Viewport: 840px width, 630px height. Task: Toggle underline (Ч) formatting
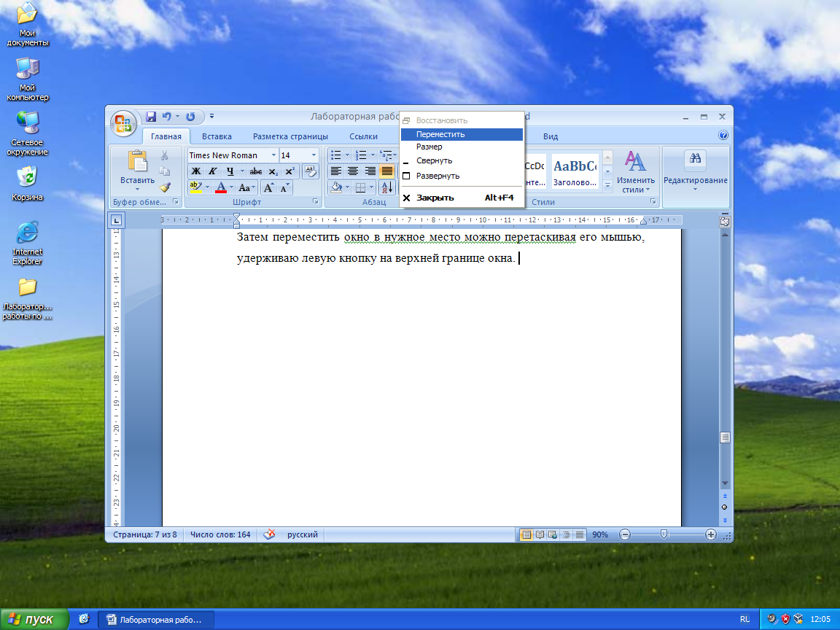coord(230,171)
